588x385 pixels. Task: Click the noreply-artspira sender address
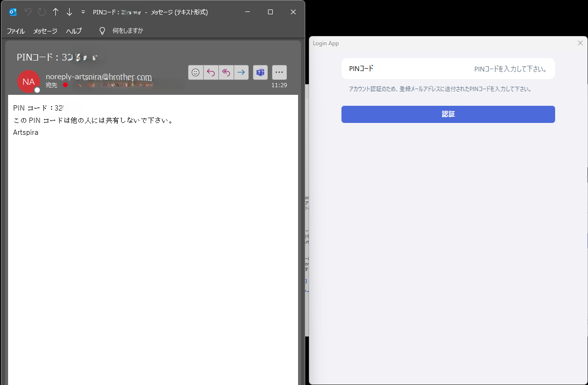(x=99, y=77)
